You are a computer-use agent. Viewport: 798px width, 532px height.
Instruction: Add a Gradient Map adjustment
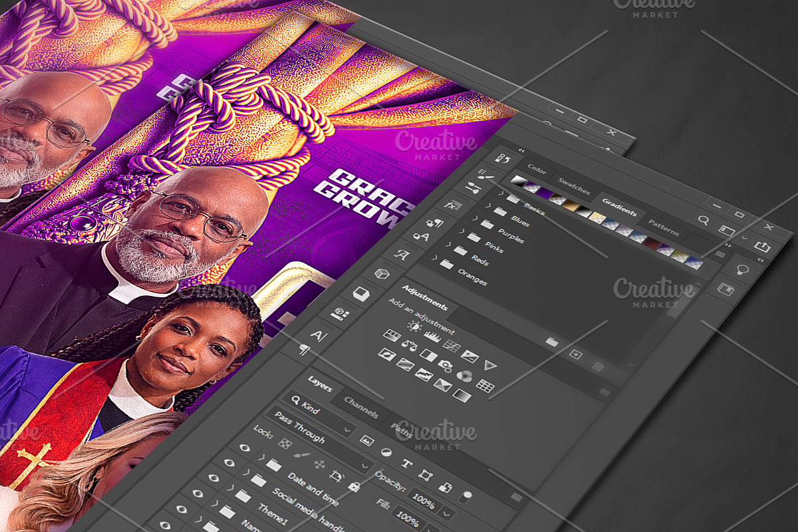[x=462, y=396]
